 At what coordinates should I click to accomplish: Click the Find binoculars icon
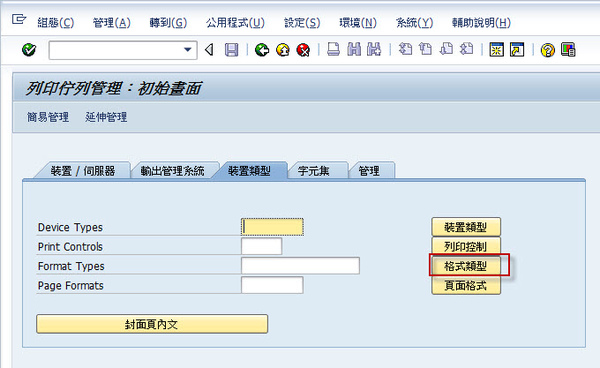[354, 50]
